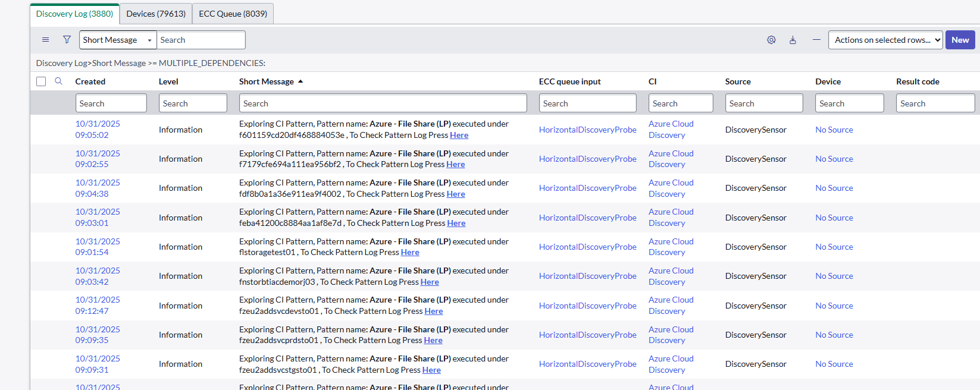
Task: Open the pattern log Here link in first row
Action: click(x=459, y=135)
